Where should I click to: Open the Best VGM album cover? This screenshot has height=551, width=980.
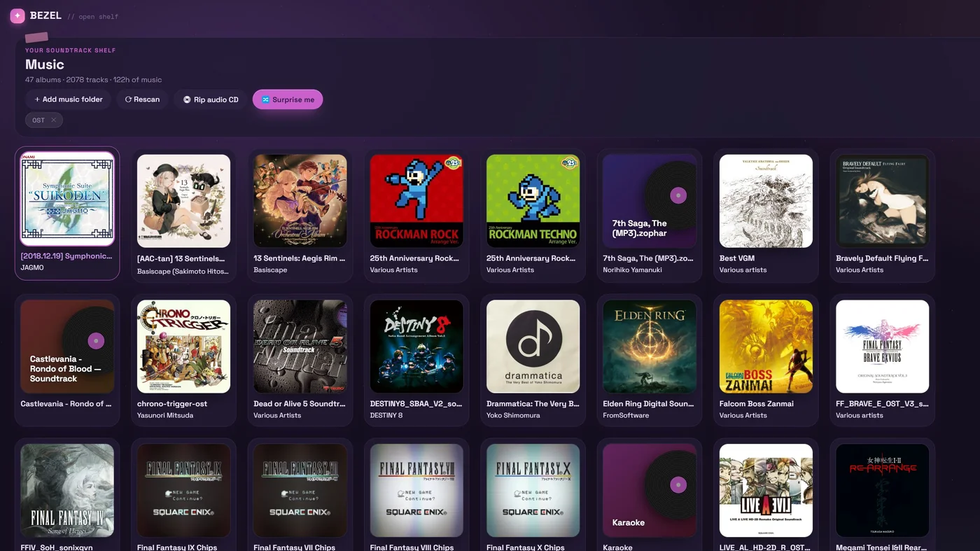[766, 201]
